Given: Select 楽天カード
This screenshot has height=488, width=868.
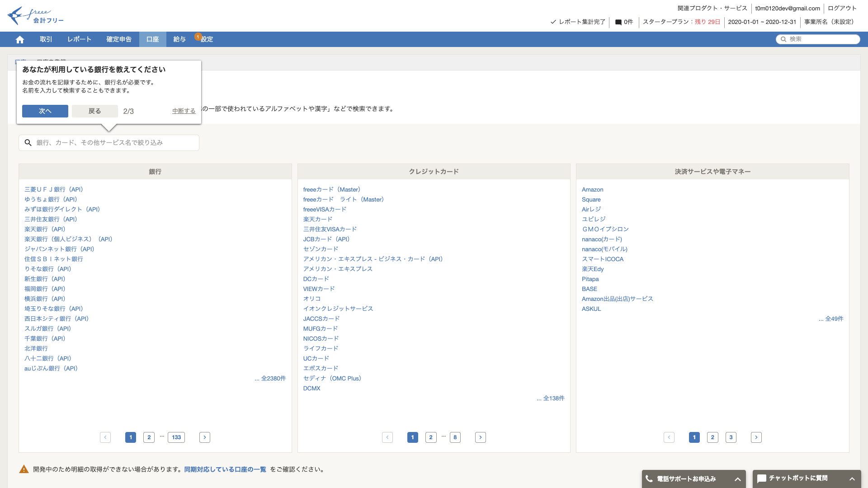Looking at the screenshot, I should coord(318,220).
